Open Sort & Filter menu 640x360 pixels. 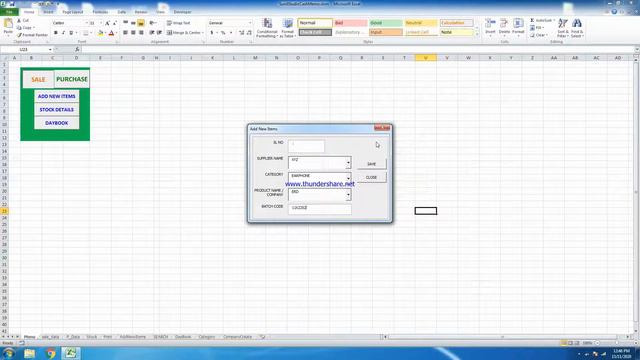562,28
